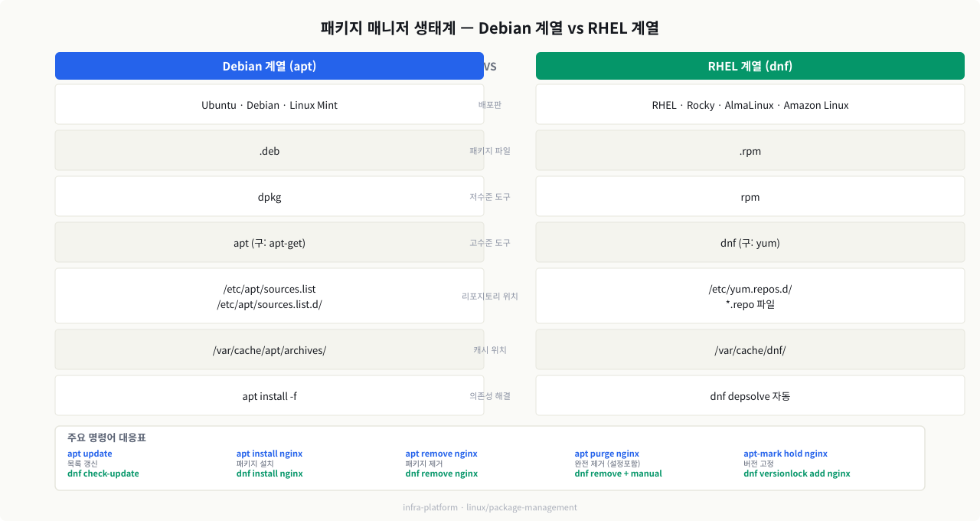The image size is (980, 521).
Task: Click the dnf check-update command
Action: (x=103, y=473)
